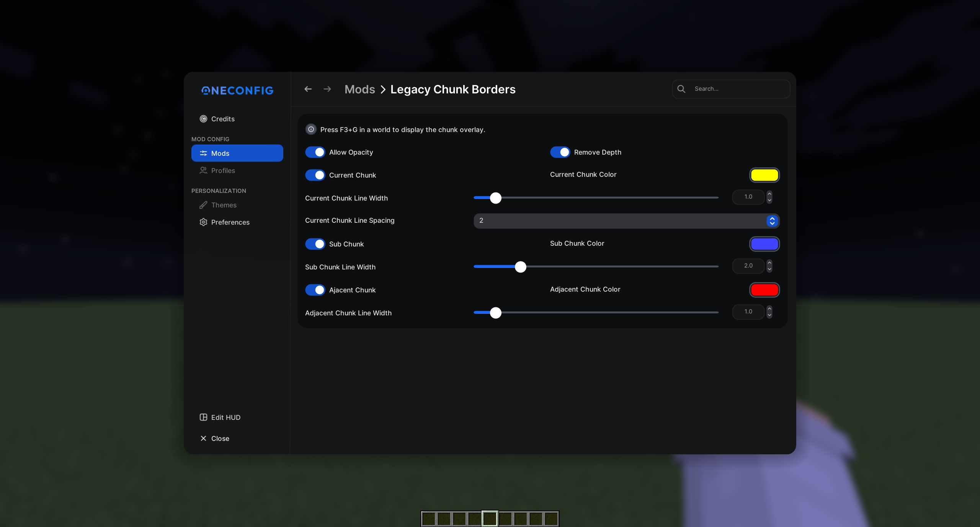Click the Preferences gear icon
Viewport: 980px width, 527px height.
pos(204,222)
